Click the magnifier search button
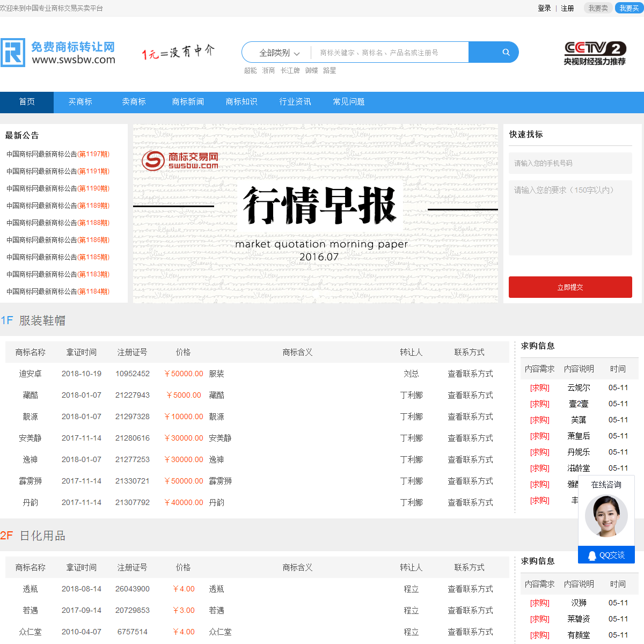The height and width of the screenshot is (644, 644). [x=505, y=53]
